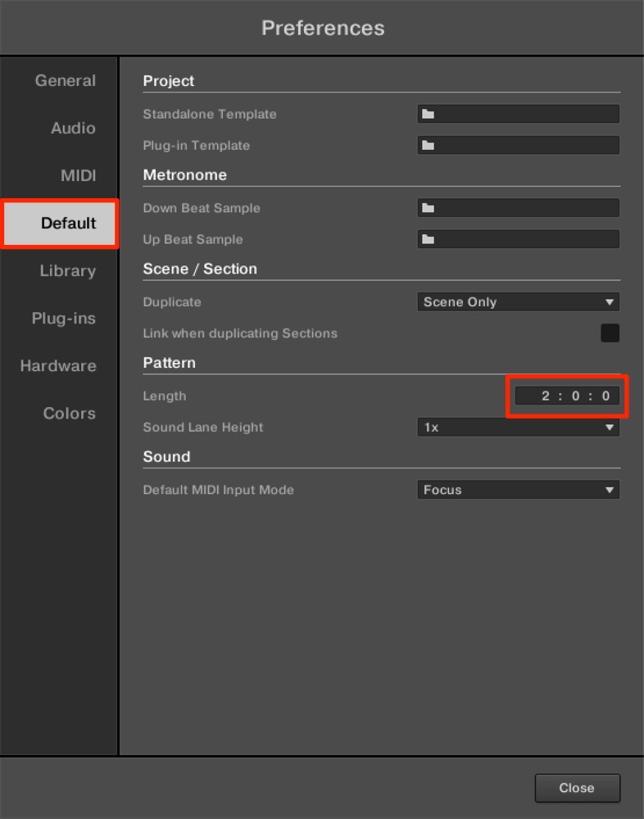Screen dimensions: 644x819
Task: Click the Standalone Template folder icon
Action: 429,114
